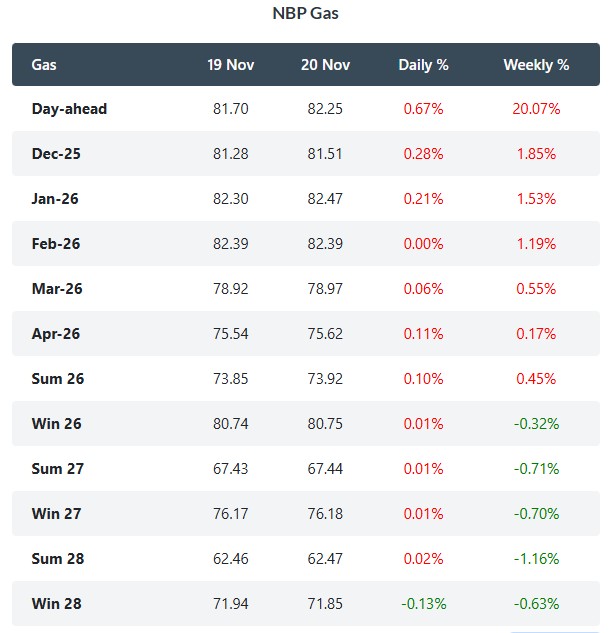Click the Mar-26 row label

tap(58, 289)
